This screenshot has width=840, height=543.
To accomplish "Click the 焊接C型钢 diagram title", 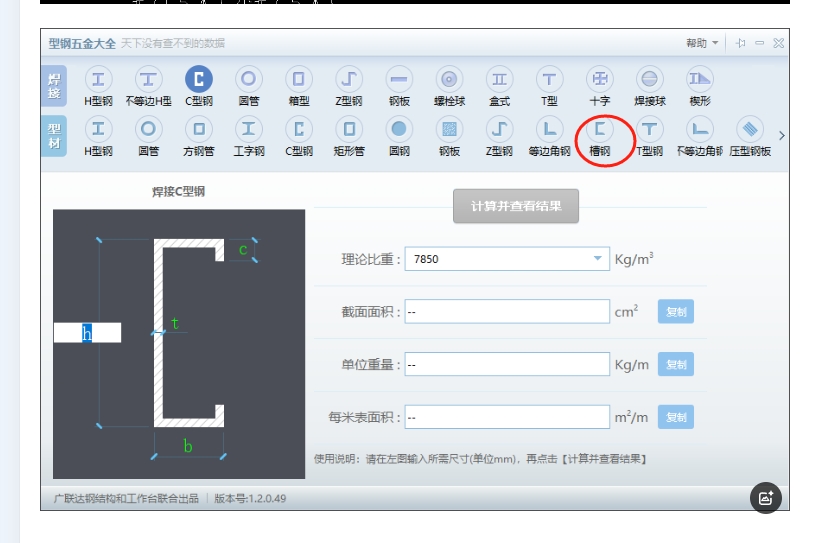I will (178, 192).
